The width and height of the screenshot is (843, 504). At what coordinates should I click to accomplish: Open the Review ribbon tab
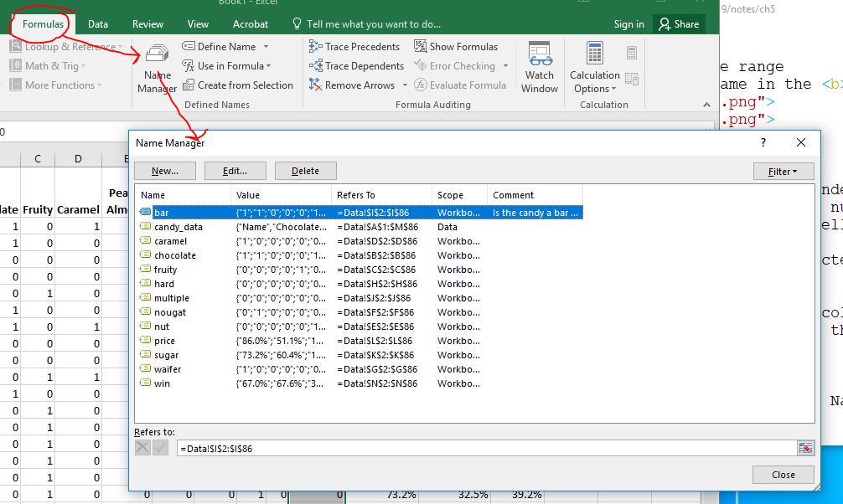pos(148,24)
